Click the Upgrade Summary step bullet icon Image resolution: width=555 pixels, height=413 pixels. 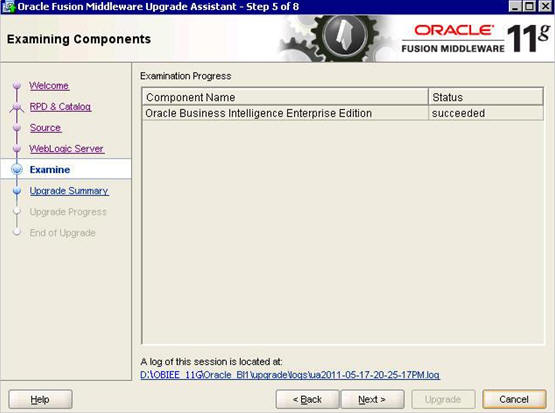(17, 191)
